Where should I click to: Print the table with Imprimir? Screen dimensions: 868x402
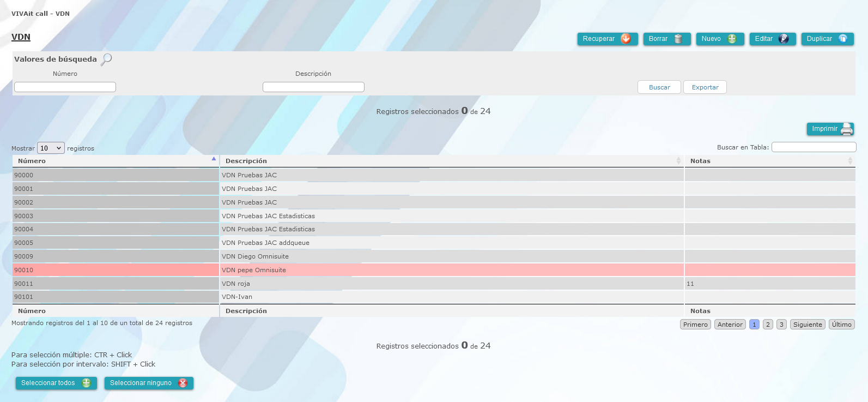point(830,129)
